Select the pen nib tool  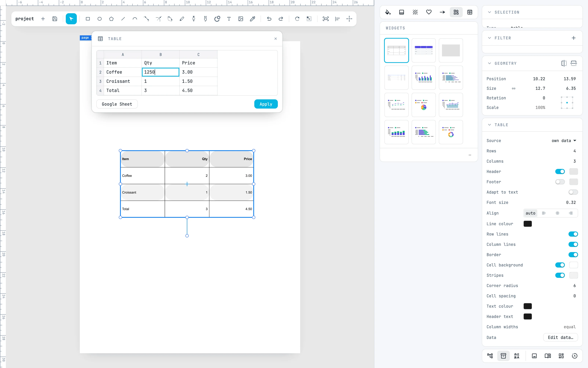(x=194, y=19)
